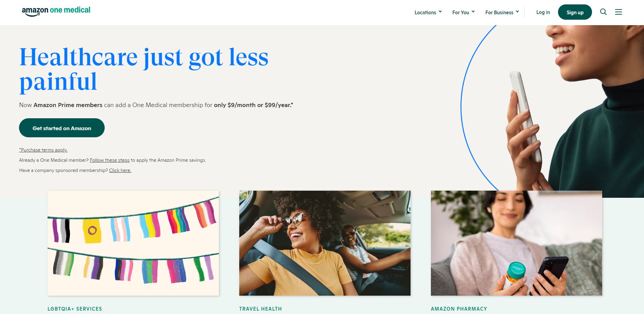Image resolution: width=644 pixels, height=314 pixels.
Task: Go to Amazon One Medical logo home
Action: (56, 11)
